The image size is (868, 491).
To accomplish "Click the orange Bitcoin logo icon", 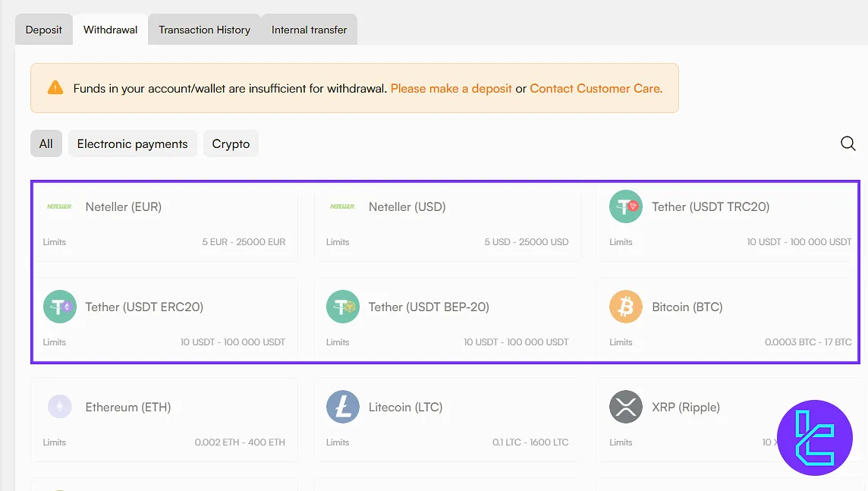I will [626, 307].
